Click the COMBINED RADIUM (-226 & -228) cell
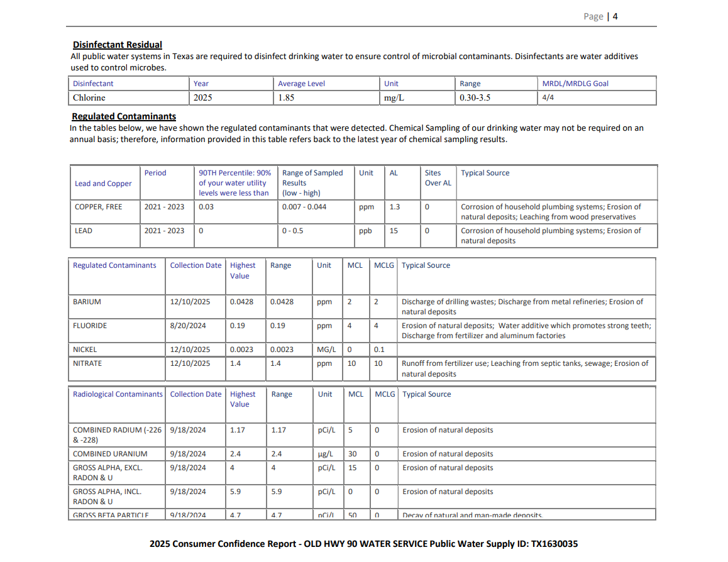The height and width of the screenshot is (562, 728). click(117, 435)
